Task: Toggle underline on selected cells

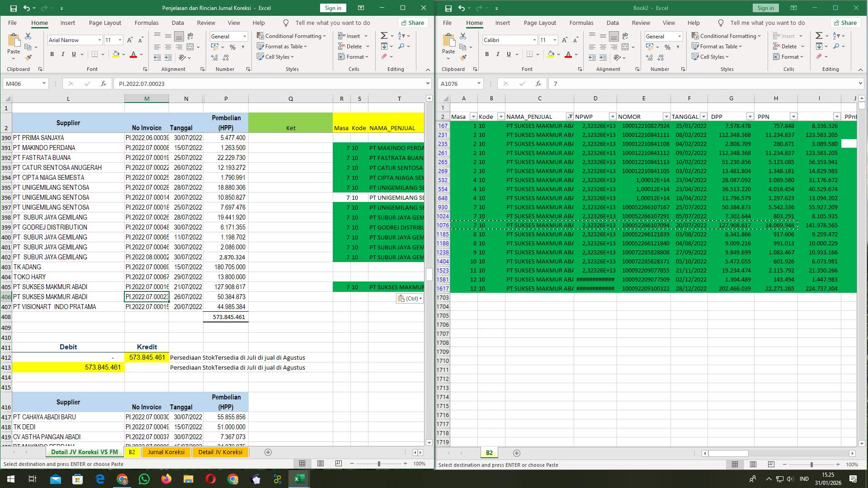Action: click(x=73, y=54)
